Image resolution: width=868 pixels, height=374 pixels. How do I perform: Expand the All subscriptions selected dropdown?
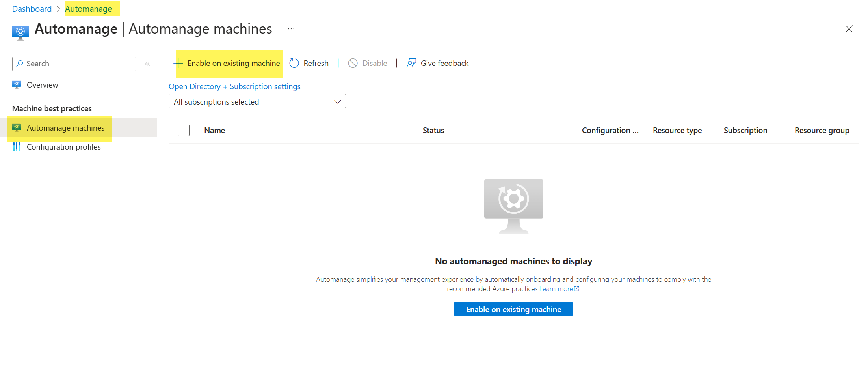257,101
